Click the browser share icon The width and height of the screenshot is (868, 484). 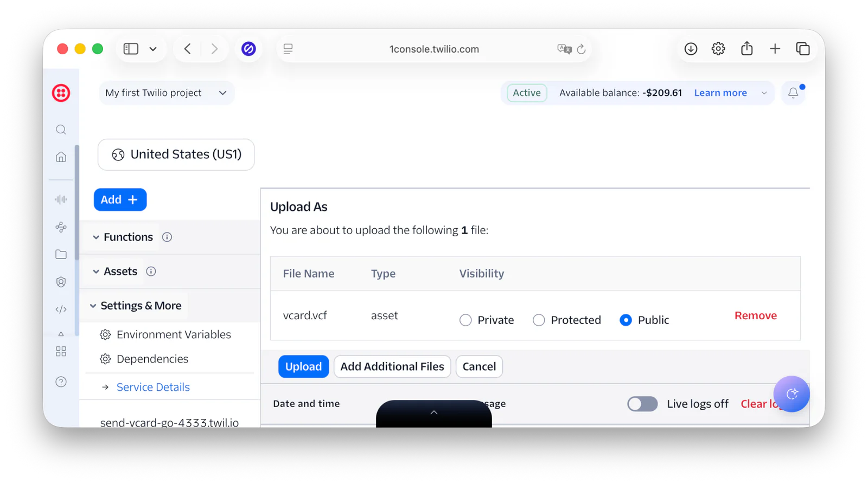pos(747,49)
